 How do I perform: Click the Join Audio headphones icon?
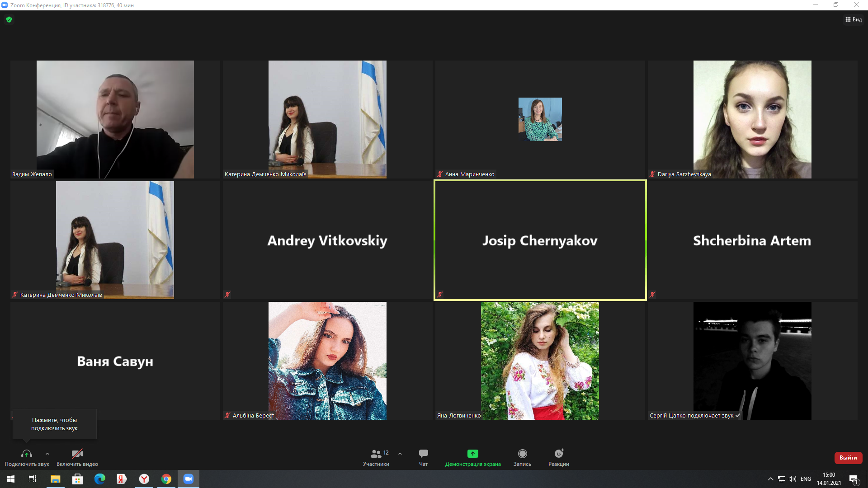click(27, 454)
